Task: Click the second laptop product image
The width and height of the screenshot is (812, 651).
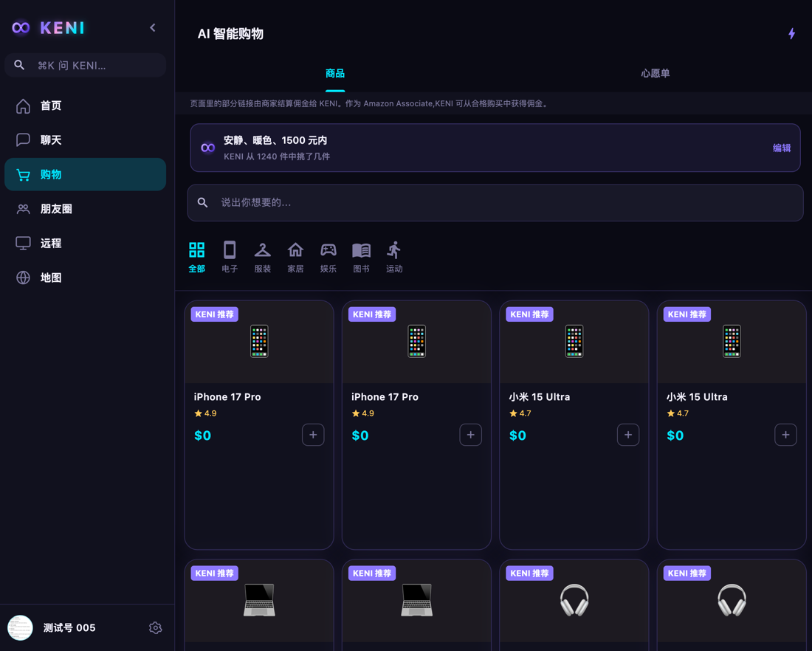Action: click(417, 601)
